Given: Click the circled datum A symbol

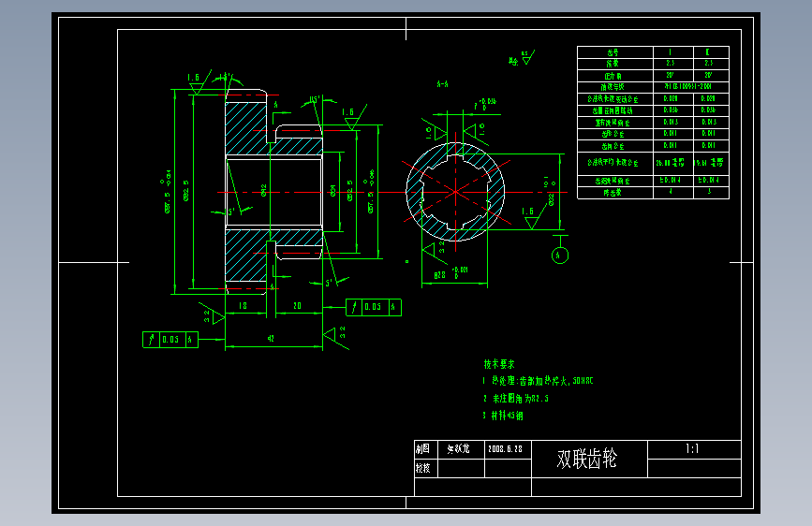Looking at the screenshot, I should coord(560,256).
